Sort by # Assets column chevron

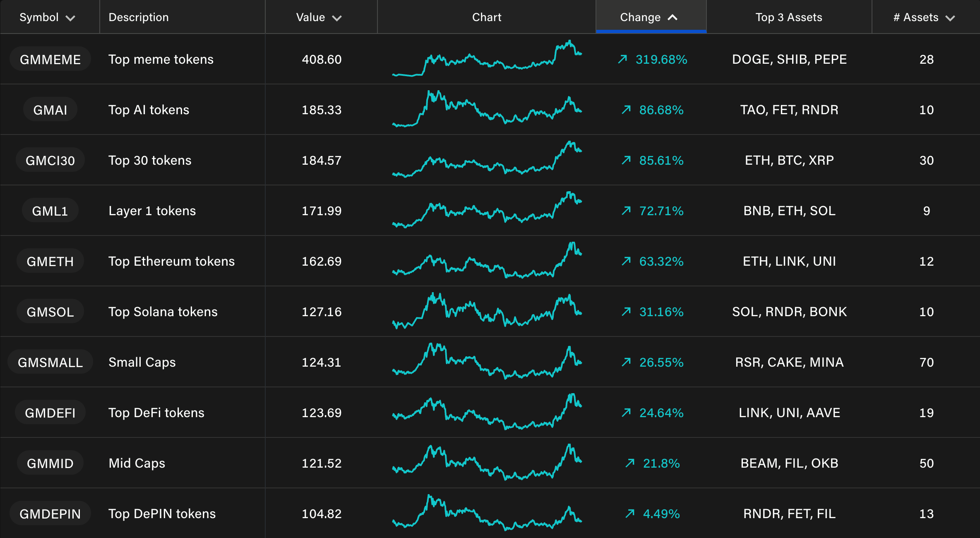point(950,18)
